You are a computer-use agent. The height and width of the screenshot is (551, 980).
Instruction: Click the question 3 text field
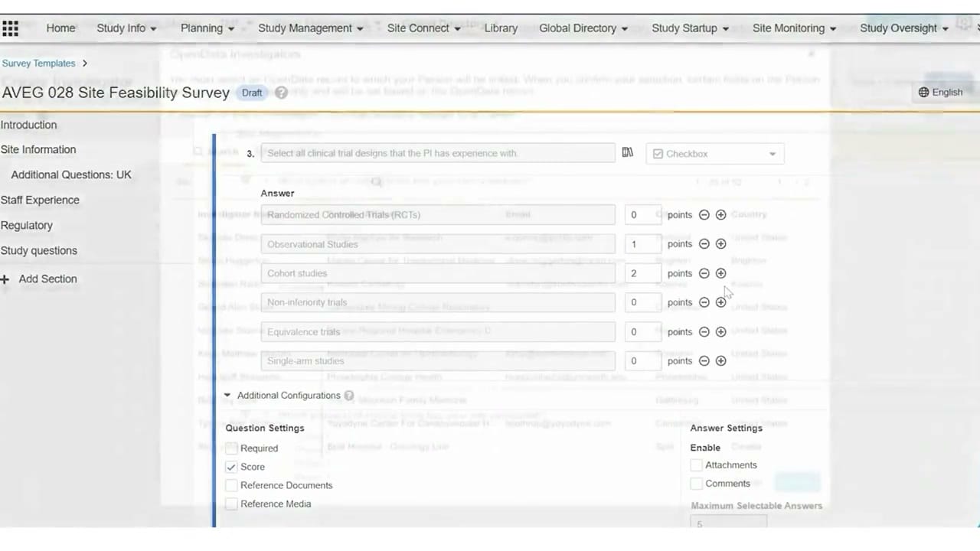pyautogui.click(x=437, y=153)
